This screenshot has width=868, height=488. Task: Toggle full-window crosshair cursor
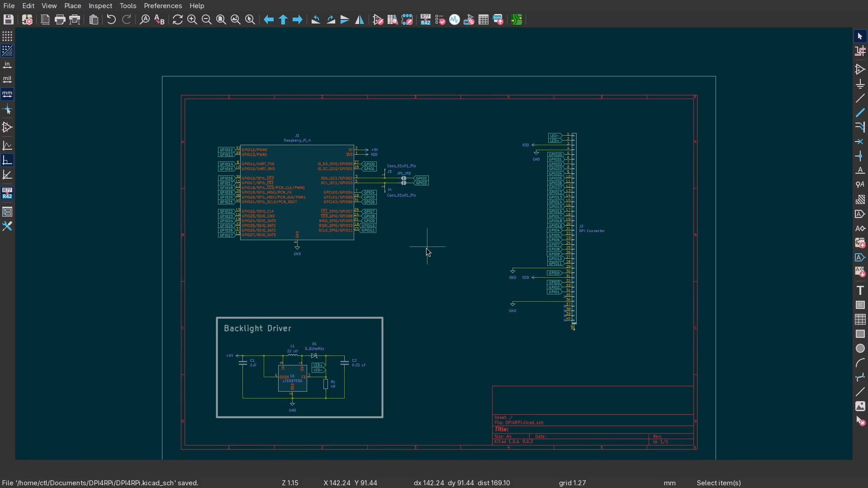pyautogui.click(x=7, y=110)
